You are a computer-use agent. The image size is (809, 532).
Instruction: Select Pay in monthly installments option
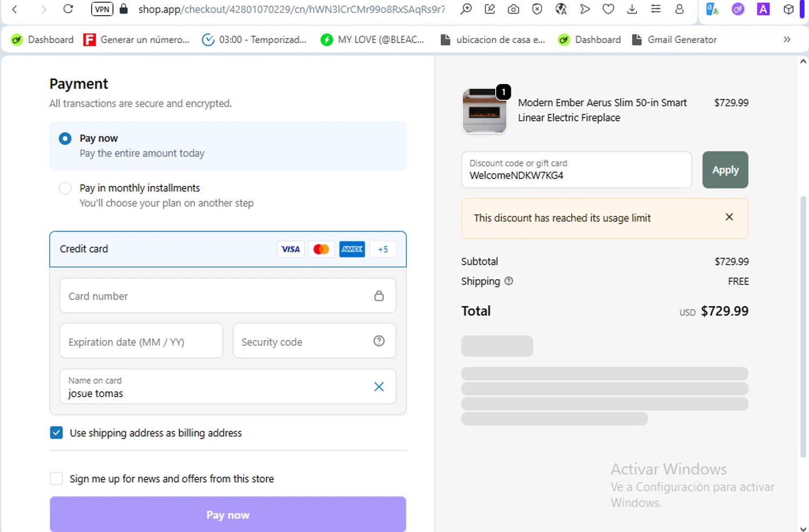pos(65,188)
